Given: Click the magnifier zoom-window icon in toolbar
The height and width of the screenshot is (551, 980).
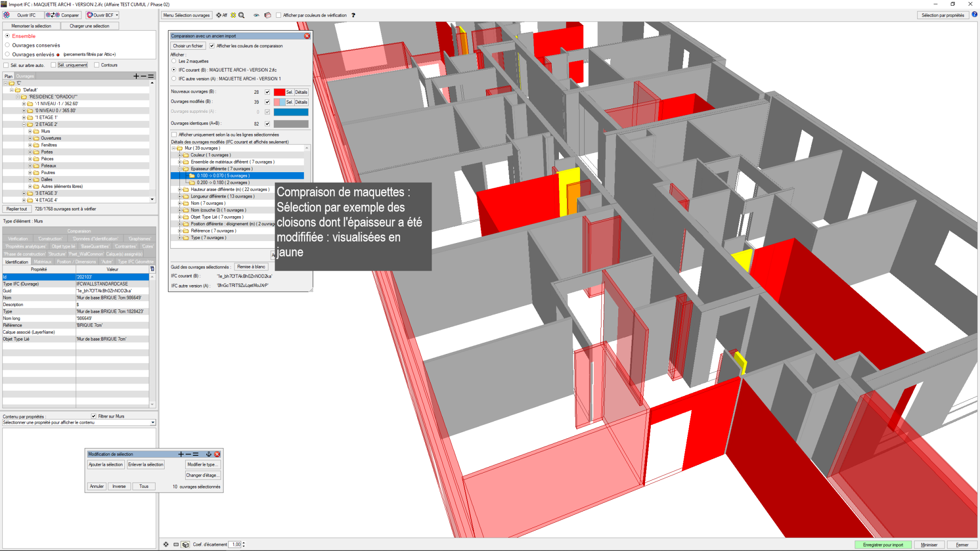Looking at the screenshot, I should point(242,15).
